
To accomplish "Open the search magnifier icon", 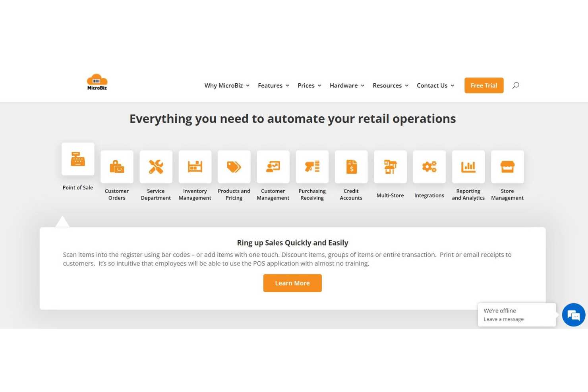I will coord(516,85).
